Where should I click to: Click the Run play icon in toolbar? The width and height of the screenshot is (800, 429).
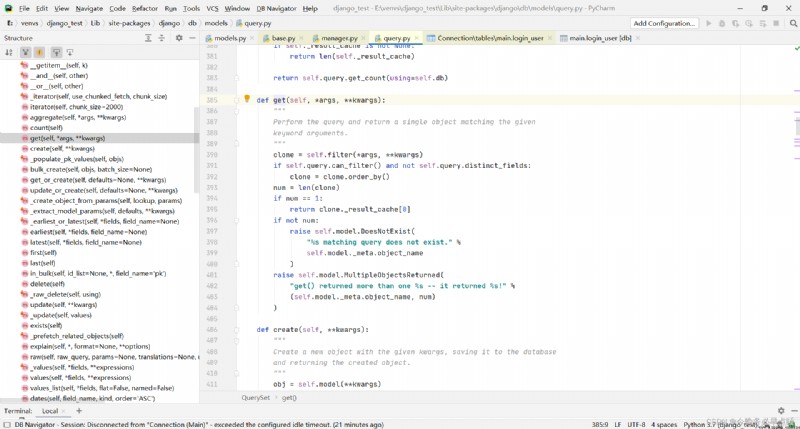click(709, 23)
